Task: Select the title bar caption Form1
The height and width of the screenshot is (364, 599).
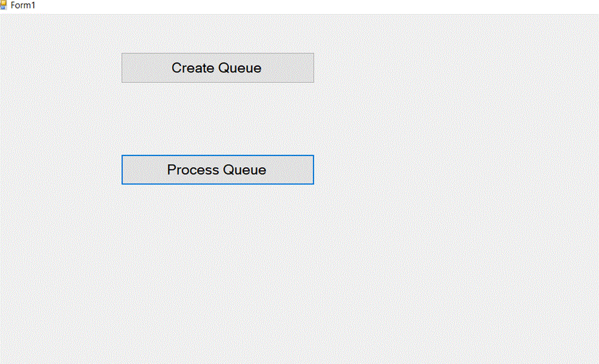Action: coord(23,5)
